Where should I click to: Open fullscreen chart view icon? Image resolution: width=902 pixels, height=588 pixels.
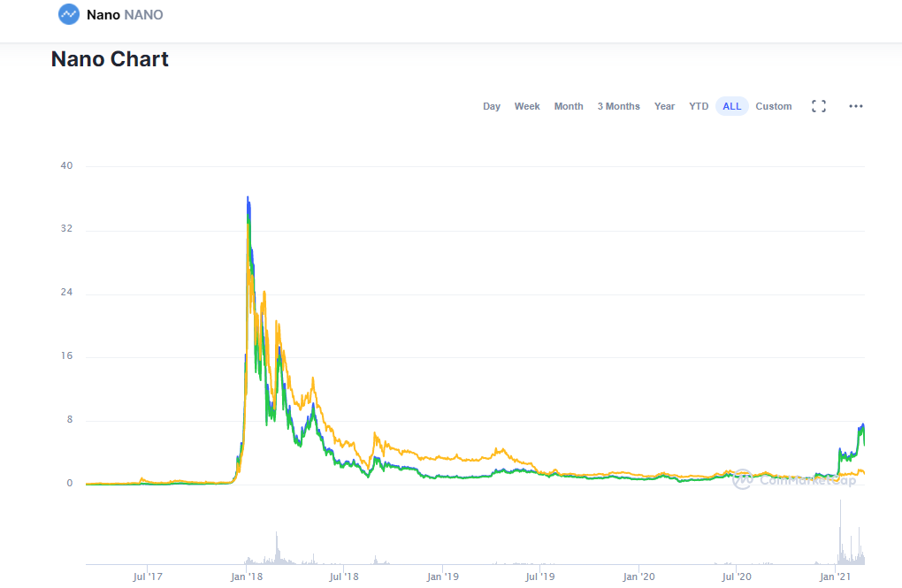(819, 106)
